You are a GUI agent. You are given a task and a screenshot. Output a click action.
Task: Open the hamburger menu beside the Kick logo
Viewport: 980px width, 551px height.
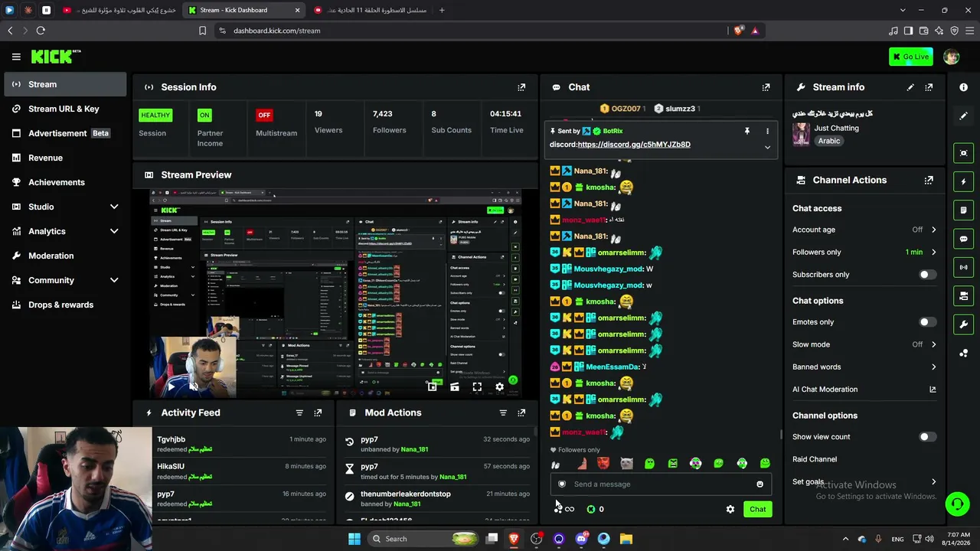click(x=16, y=57)
